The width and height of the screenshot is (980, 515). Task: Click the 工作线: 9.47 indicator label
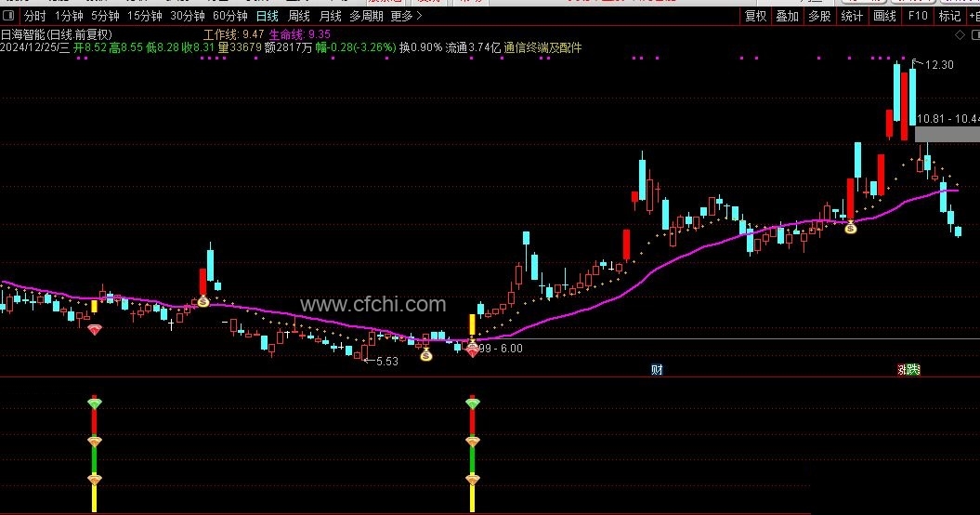pos(234,34)
